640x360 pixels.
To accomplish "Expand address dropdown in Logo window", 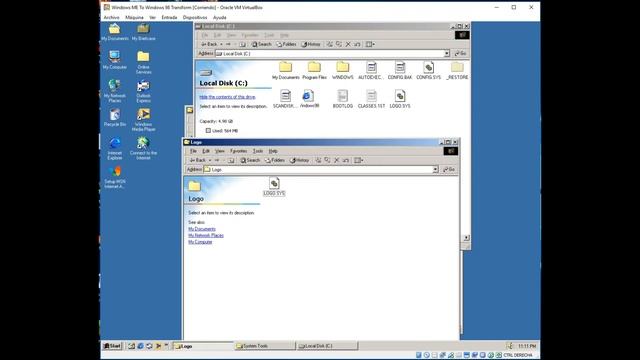I will tap(435, 169).
